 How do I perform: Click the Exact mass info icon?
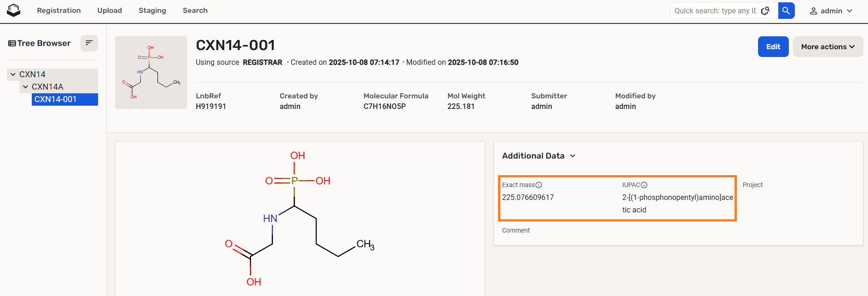tap(539, 185)
